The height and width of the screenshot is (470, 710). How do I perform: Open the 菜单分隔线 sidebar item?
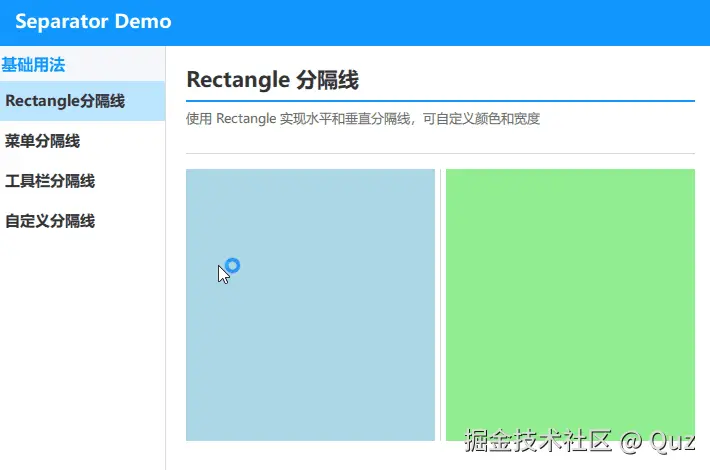pos(82,141)
